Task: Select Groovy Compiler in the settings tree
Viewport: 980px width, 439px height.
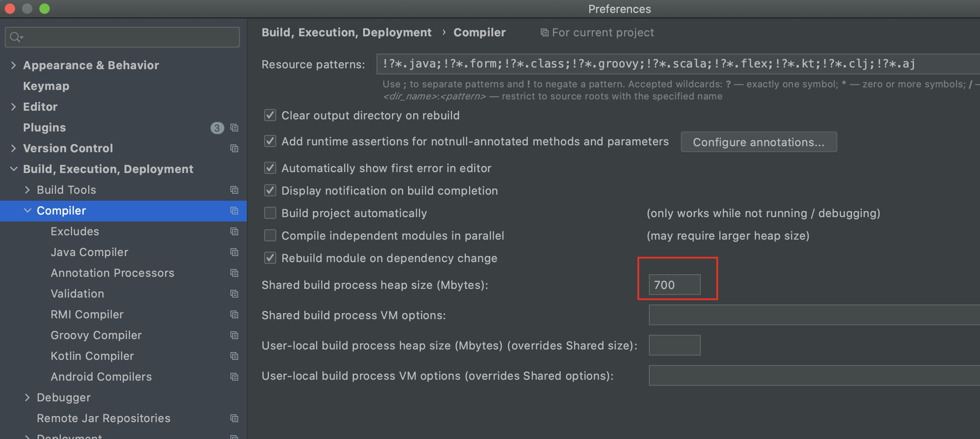Action: click(96, 335)
